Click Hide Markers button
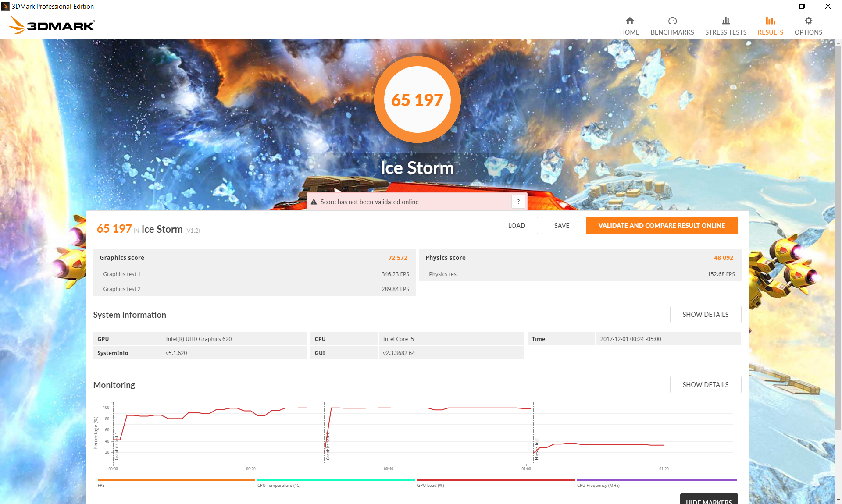The image size is (842, 504). (x=708, y=500)
